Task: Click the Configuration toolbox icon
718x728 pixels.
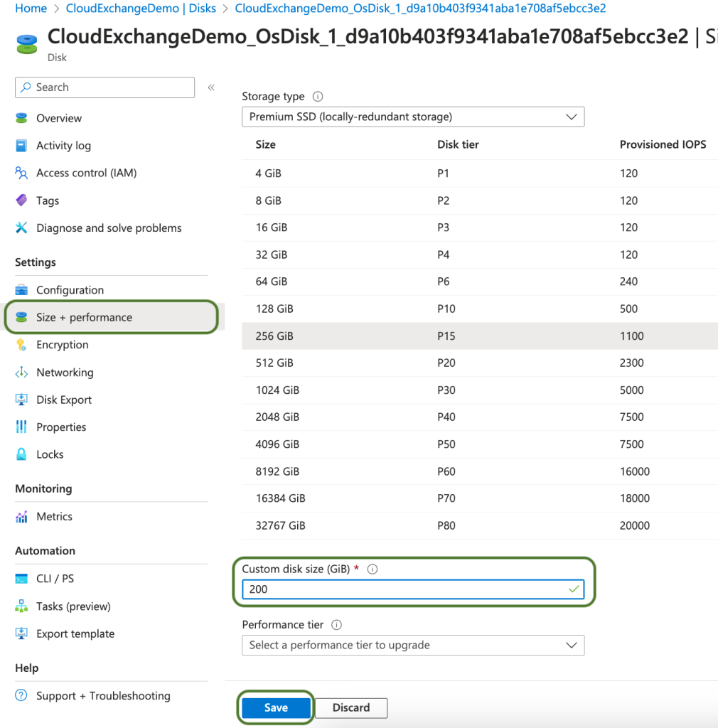Action: (21, 290)
